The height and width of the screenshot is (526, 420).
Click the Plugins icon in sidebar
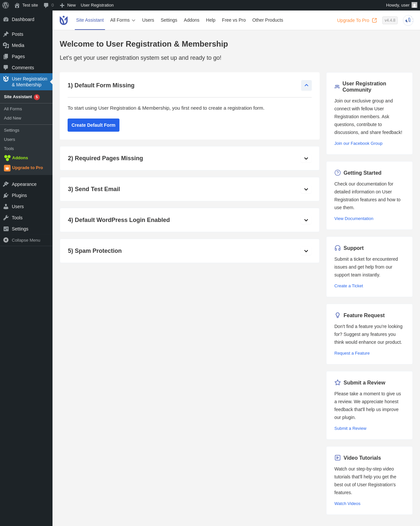coord(6,195)
